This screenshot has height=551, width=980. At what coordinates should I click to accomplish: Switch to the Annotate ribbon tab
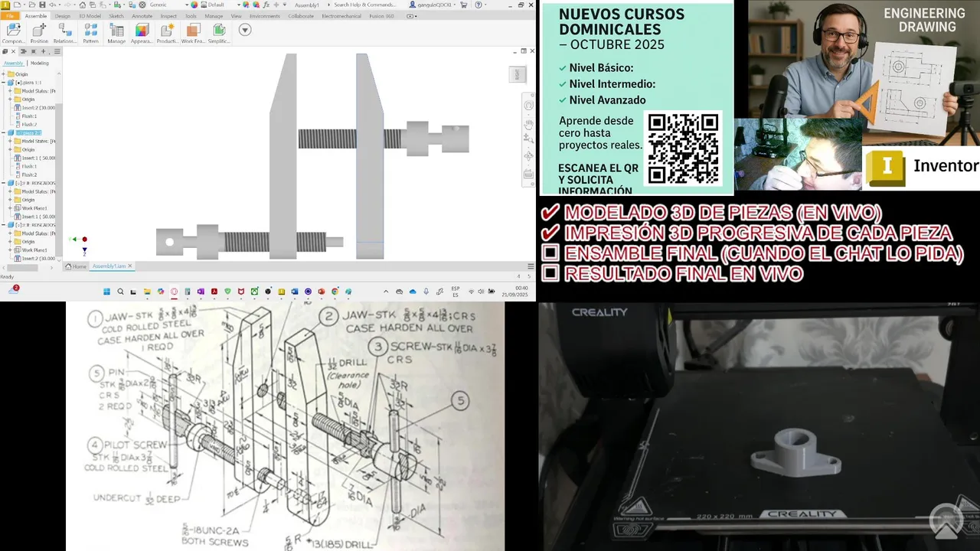click(142, 16)
